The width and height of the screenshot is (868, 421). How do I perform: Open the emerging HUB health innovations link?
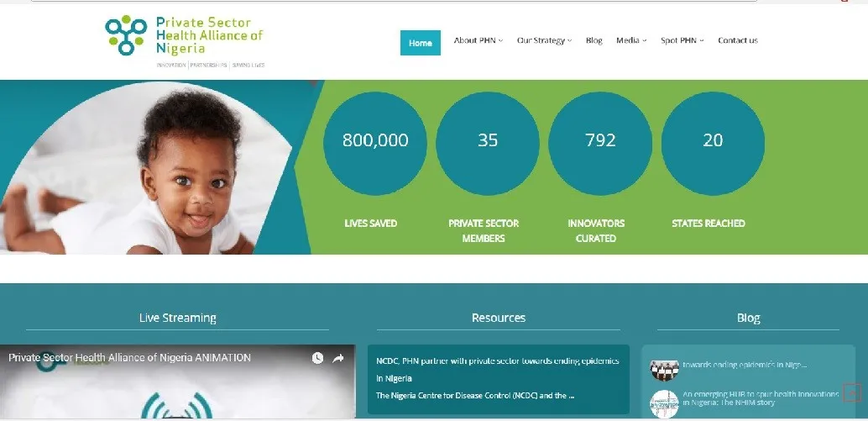(761, 398)
